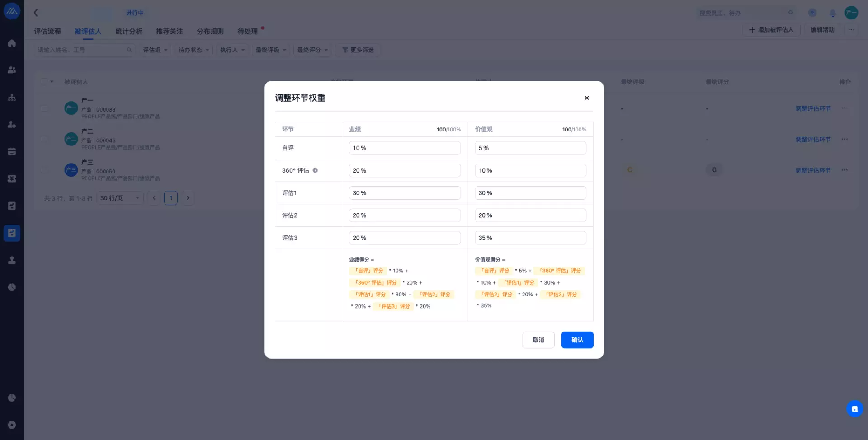868x440 pixels.
Task: Open the help icon in top bar
Action: (812, 13)
